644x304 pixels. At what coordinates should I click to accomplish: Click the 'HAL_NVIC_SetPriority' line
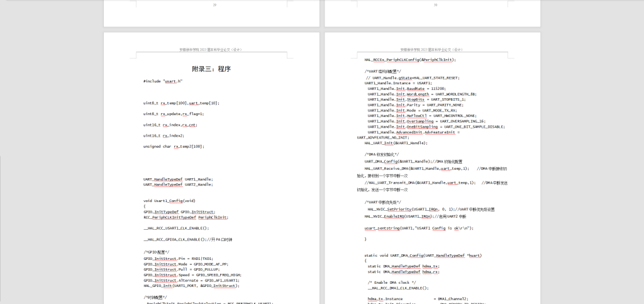tap(431, 209)
